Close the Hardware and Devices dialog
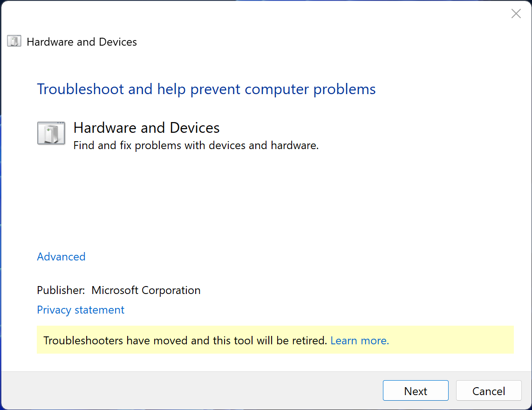The width and height of the screenshot is (532, 410). 516,14
